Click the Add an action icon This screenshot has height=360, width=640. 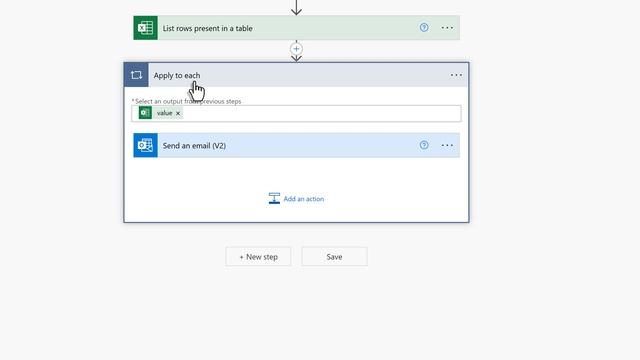coord(274,198)
